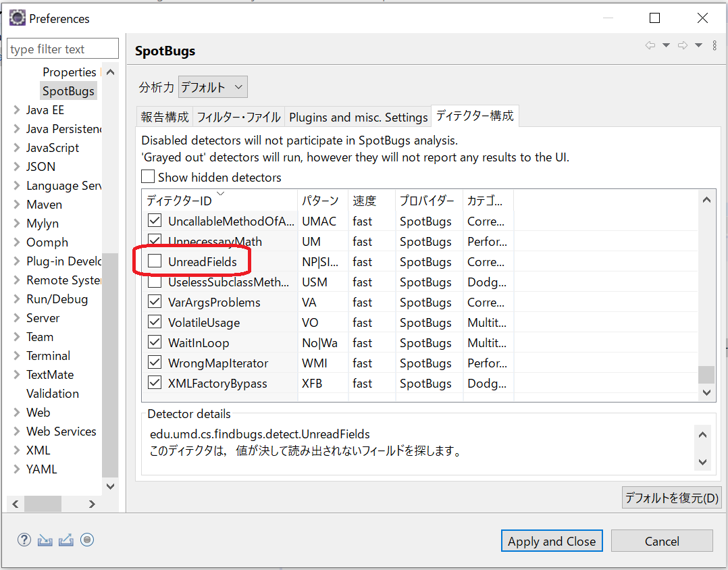
Task: Enable the UnreadFields detector checkbox
Action: click(154, 261)
